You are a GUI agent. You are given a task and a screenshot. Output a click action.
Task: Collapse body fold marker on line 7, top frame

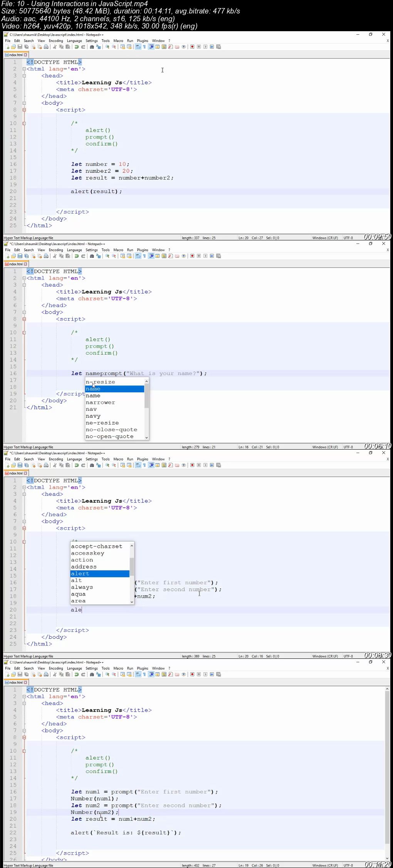coord(24,103)
